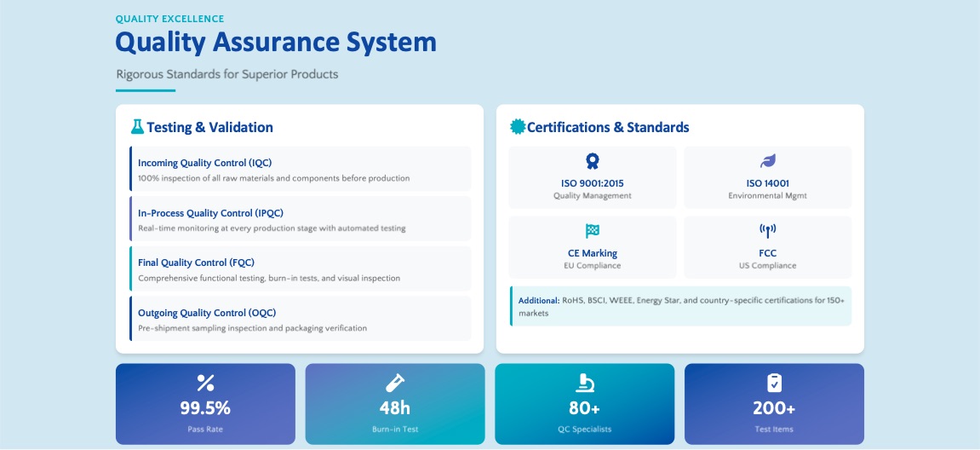
Task: Select the Pass Rate statistic card
Action: [205, 404]
